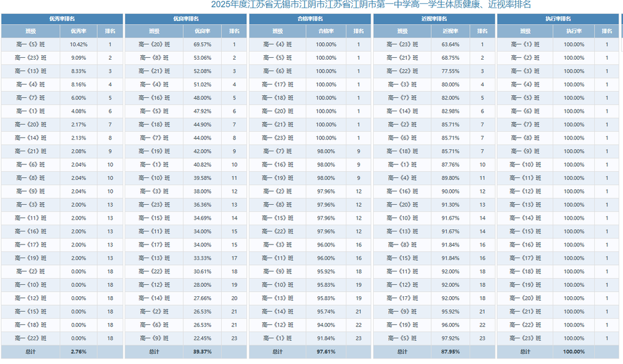Select the 97.61% total 合格率 cell
This screenshot has width=623, height=364.
tap(326, 352)
